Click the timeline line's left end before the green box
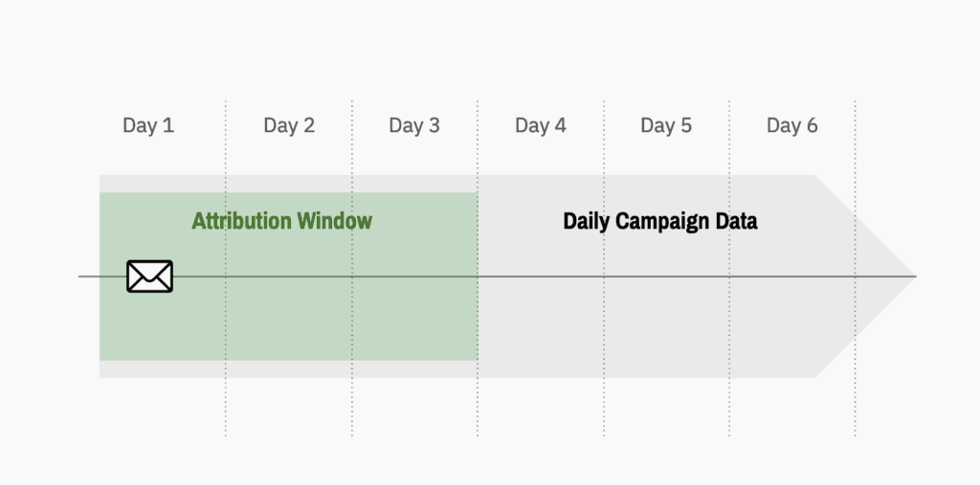 pyautogui.click(x=88, y=276)
